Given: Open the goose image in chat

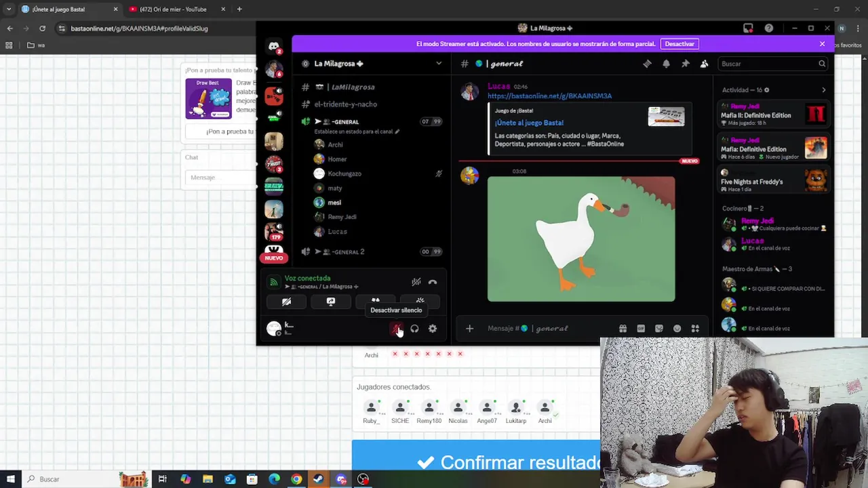Looking at the screenshot, I should [581, 239].
